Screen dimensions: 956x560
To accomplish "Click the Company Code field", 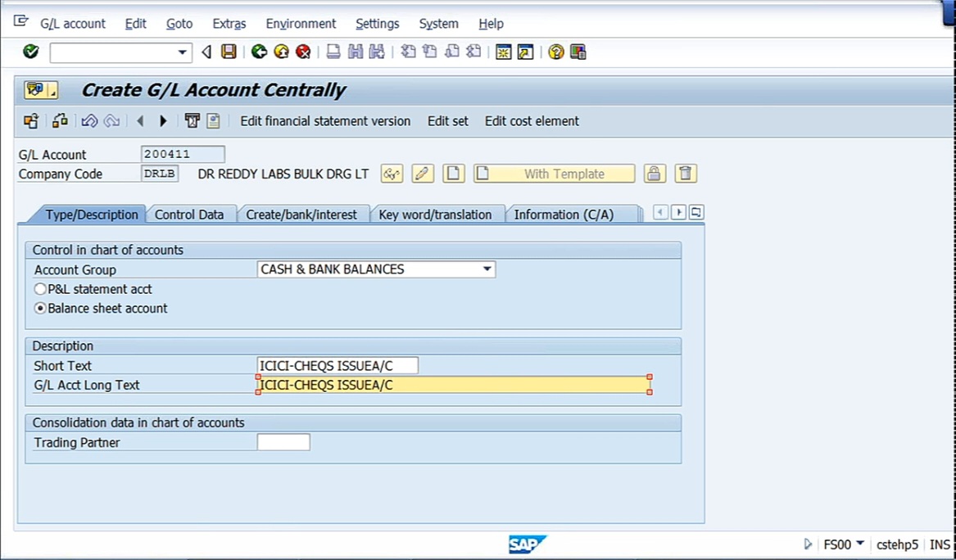I will [160, 174].
